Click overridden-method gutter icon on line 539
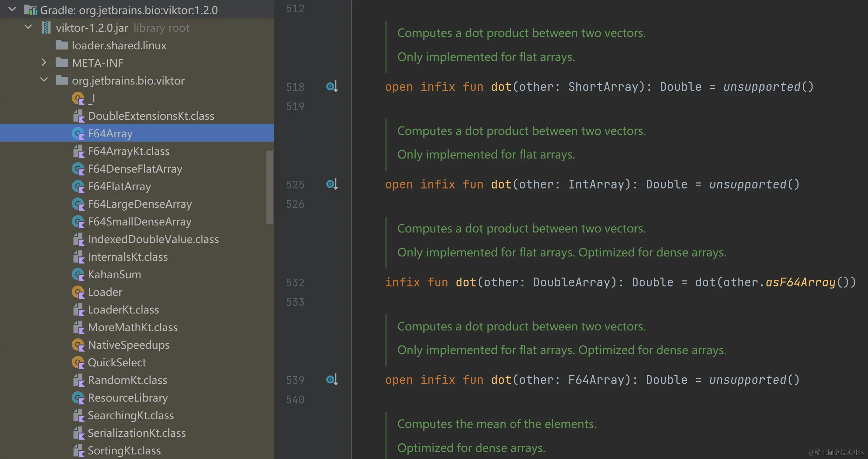 (x=332, y=380)
